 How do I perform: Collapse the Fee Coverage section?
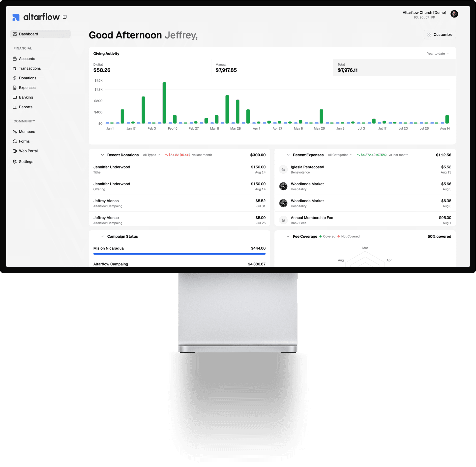point(288,236)
